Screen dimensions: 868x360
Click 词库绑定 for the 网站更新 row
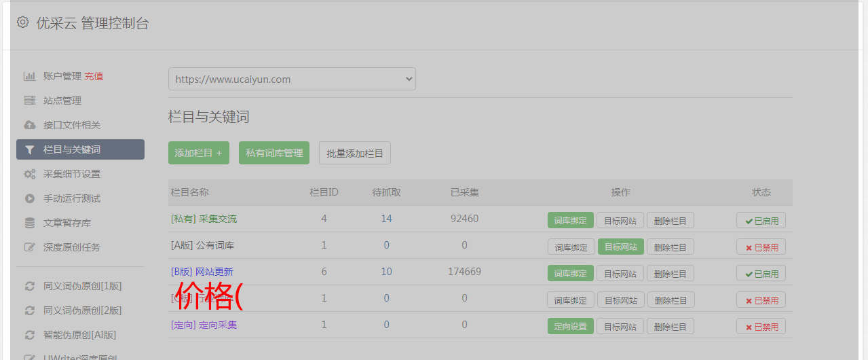pyautogui.click(x=571, y=273)
